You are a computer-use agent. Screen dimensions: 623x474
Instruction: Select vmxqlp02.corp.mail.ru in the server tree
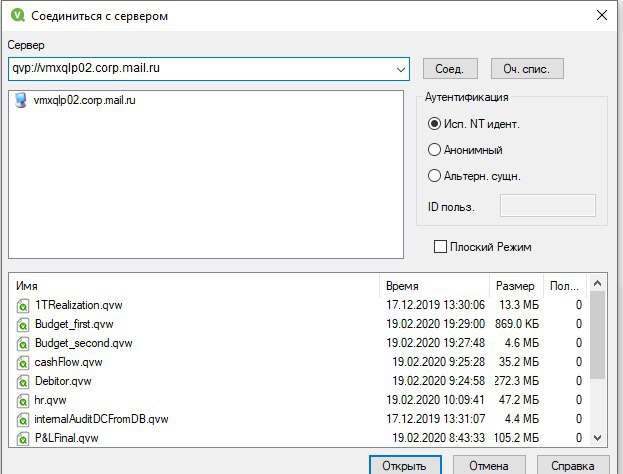tap(84, 100)
